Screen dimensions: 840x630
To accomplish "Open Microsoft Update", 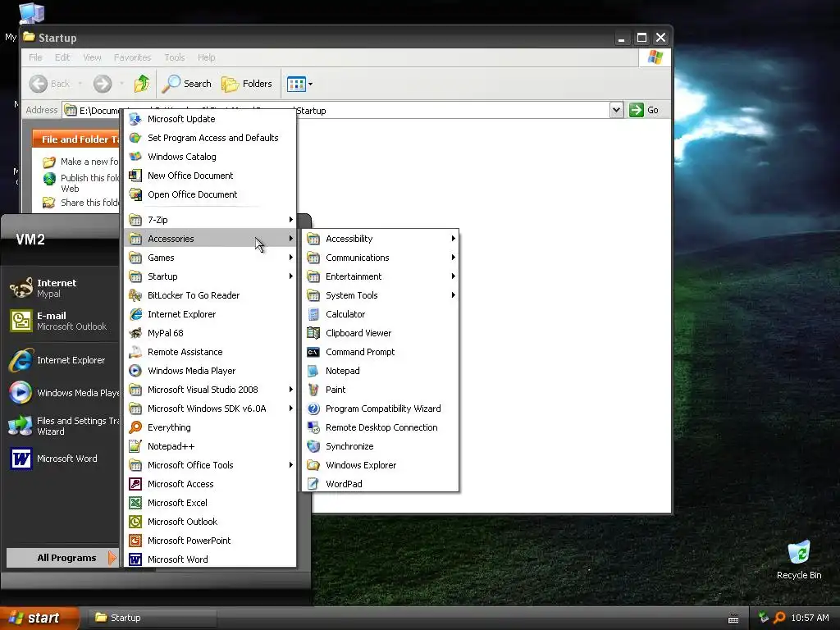I will 210,119.
